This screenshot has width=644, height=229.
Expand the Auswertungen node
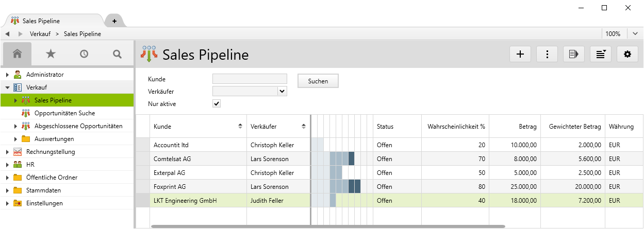click(15, 139)
